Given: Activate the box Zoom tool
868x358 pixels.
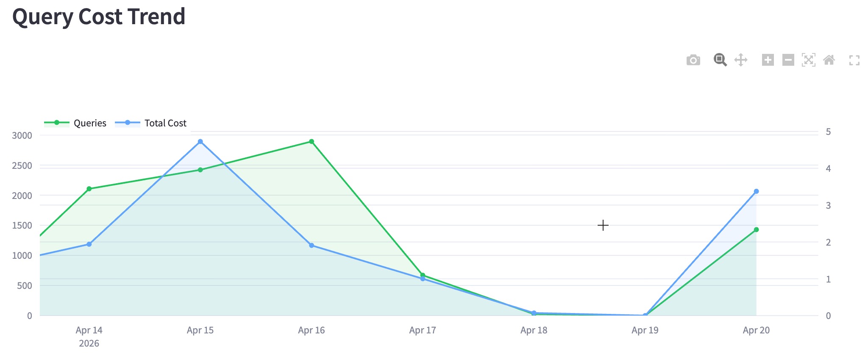Looking at the screenshot, I should [720, 60].
